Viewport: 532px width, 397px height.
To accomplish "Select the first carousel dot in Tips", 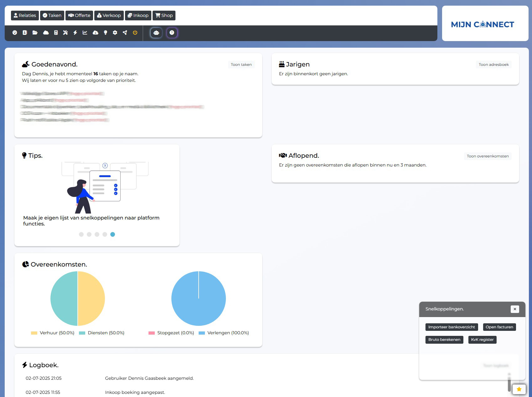I will click(x=81, y=234).
